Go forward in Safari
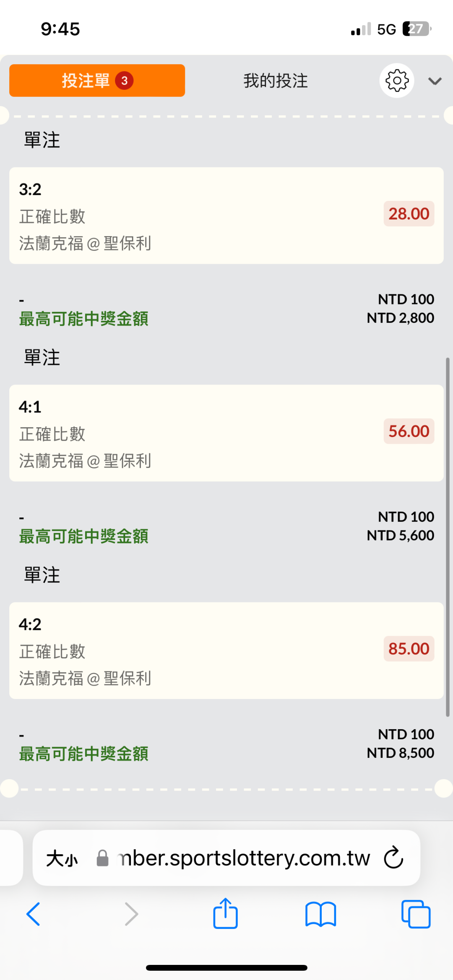 tap(131, 914)
